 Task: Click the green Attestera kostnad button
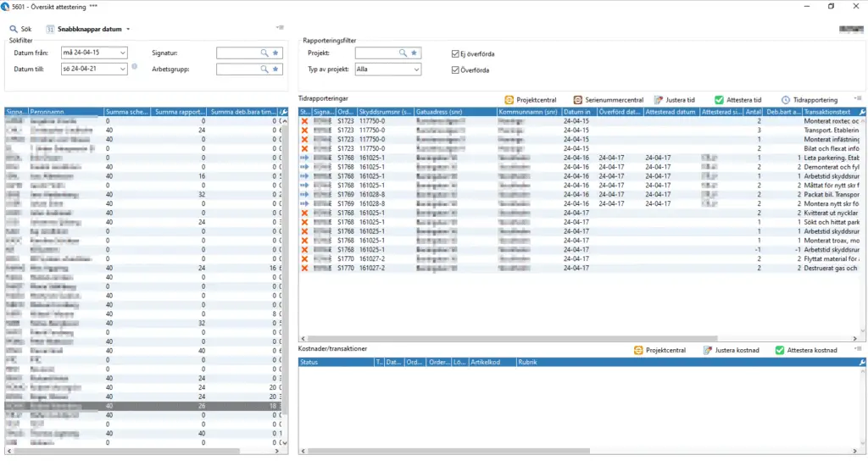[x=805, y=351]
